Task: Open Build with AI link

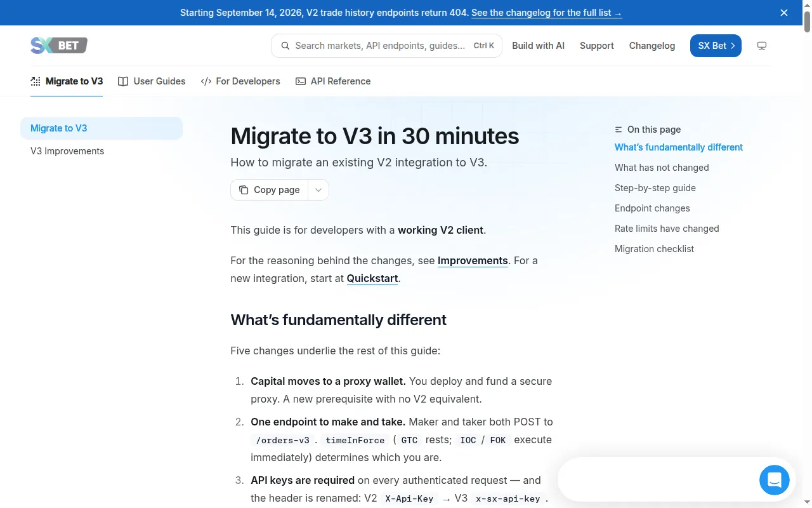Action: [x=538, y=46]
